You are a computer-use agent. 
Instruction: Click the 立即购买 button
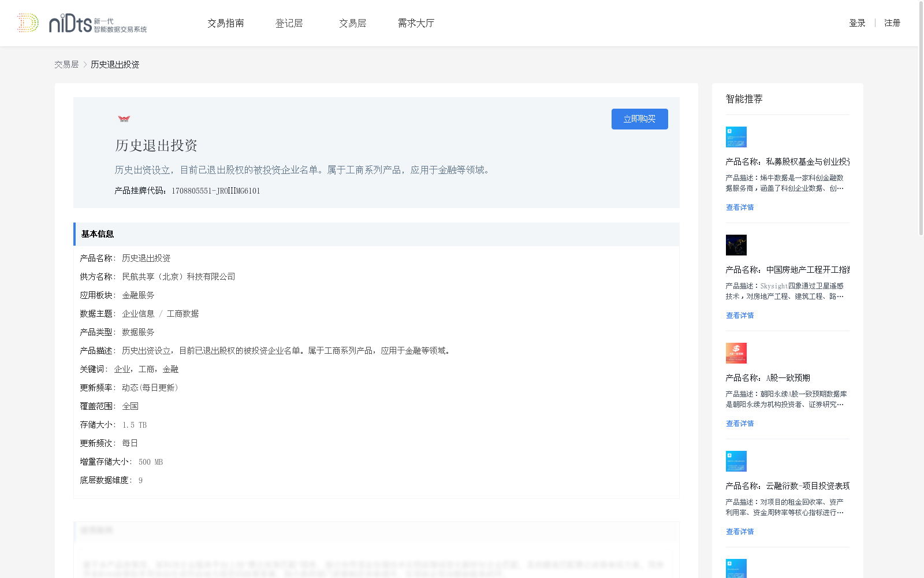[x=640, y=119]
